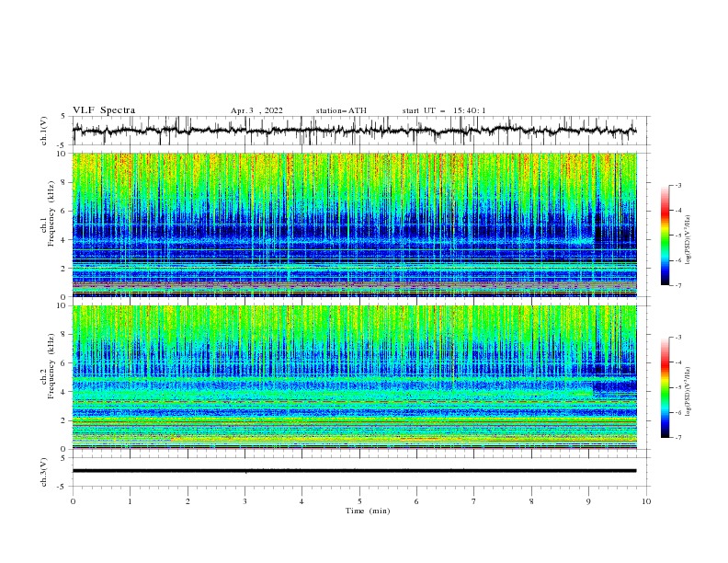
Task: Click the ch.2 spectrogram panel
Action: (x=355, y=377)
